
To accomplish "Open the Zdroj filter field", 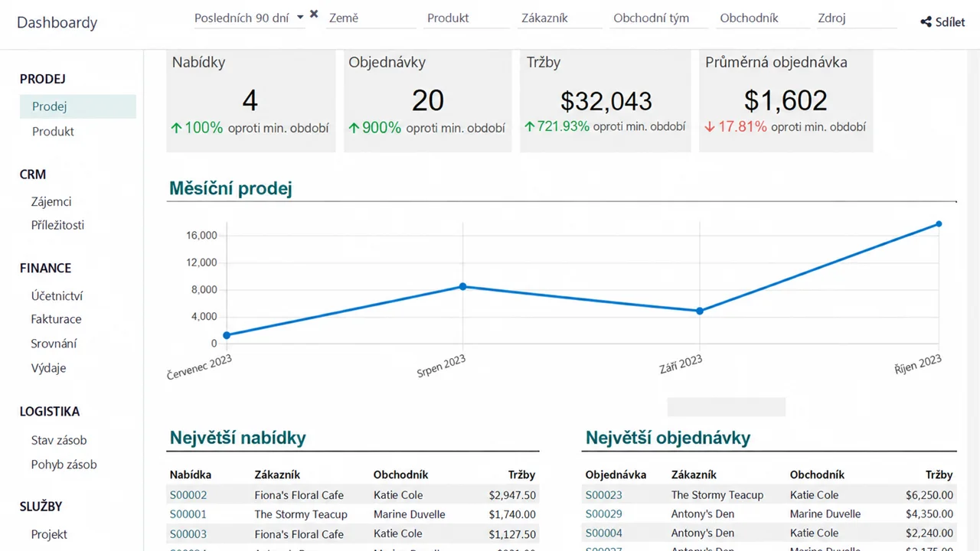I will (x=856, y=18).
